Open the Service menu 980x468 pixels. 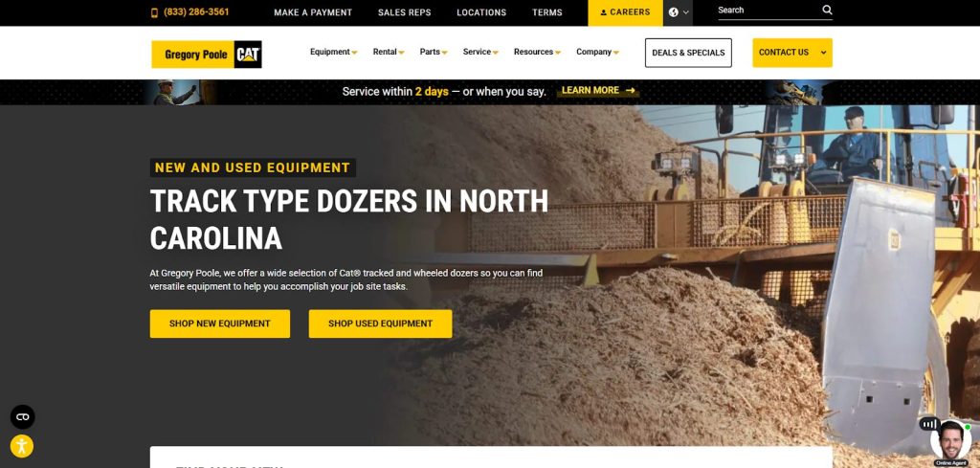480,53
